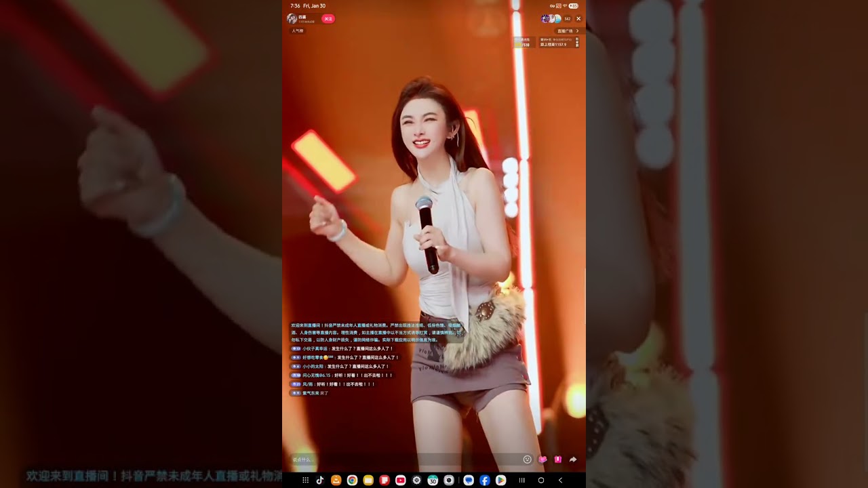The height and width of the screenshot is (488, 868).
Task: Open the streamer's profile avatar
Action: [292, 18]
